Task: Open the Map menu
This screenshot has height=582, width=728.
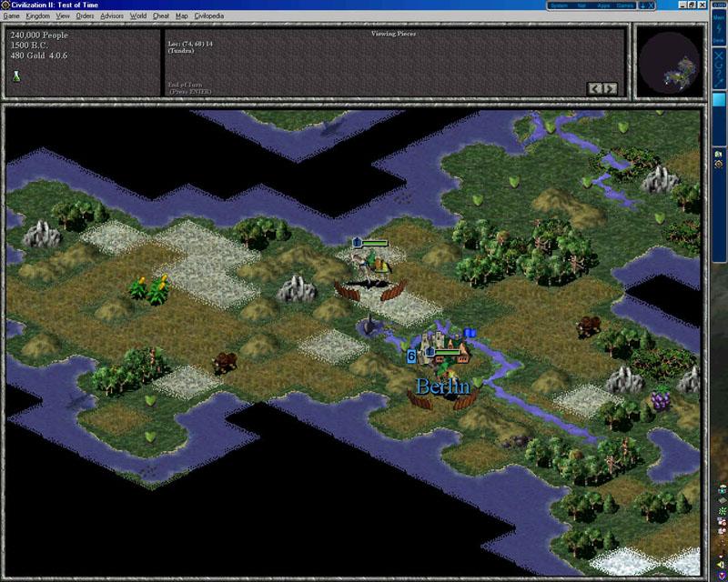Action: [181, 15]
